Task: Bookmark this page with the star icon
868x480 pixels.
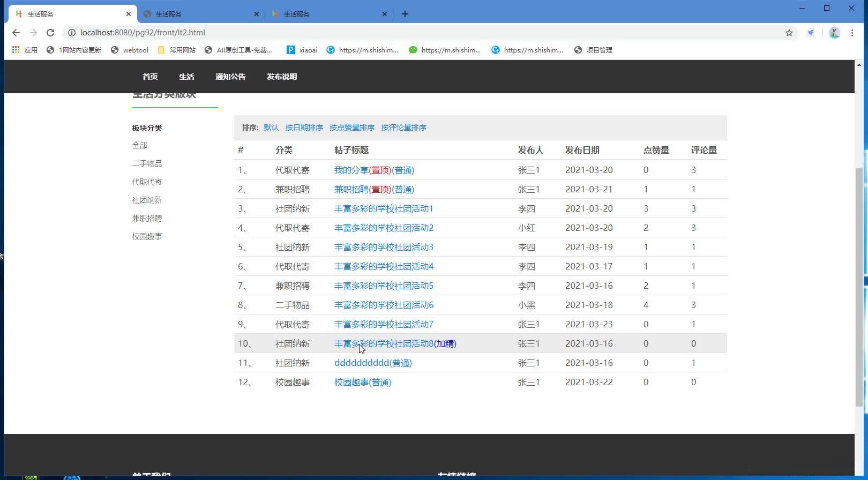Action: 789,33
